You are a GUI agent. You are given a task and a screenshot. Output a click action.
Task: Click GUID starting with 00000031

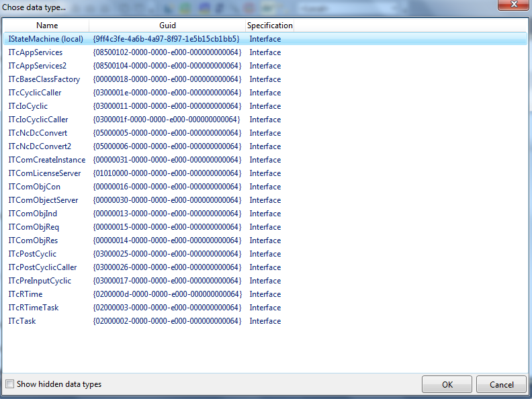click(x=167, y=160)
